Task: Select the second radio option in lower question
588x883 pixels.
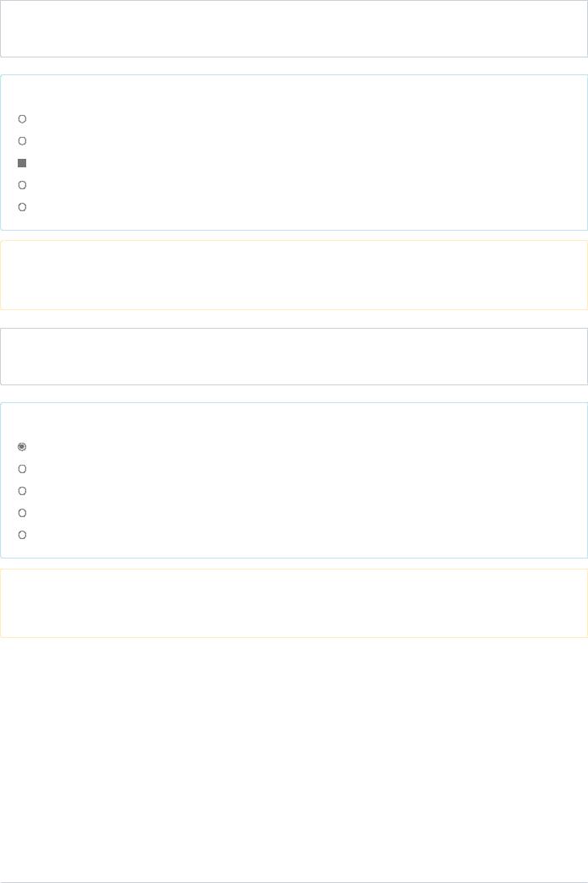Action: tap(22, 468)
